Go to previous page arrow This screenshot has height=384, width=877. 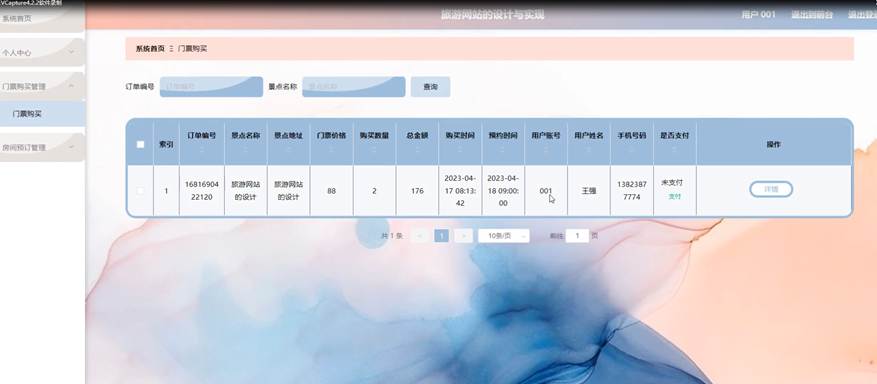click(419, 236)
